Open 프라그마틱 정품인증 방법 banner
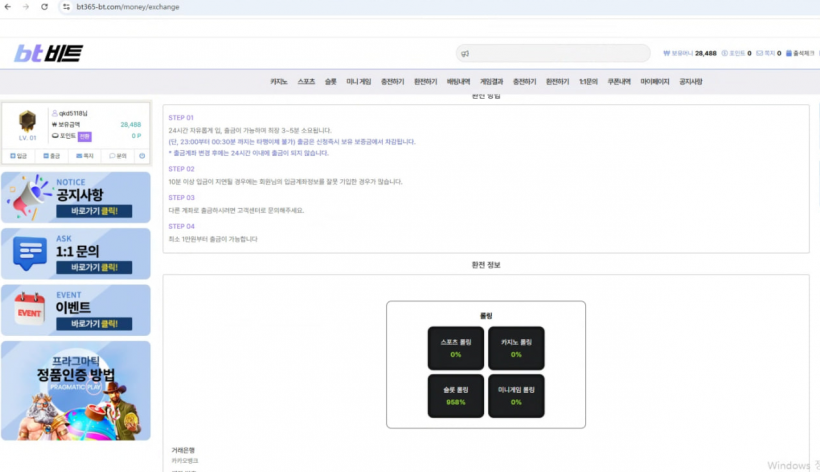 (76, 391)
